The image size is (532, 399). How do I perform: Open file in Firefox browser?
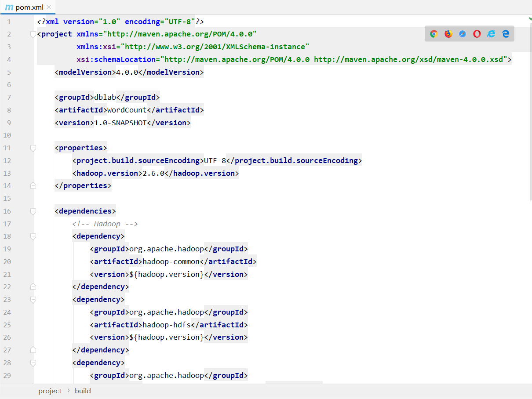tap(448, 34)
